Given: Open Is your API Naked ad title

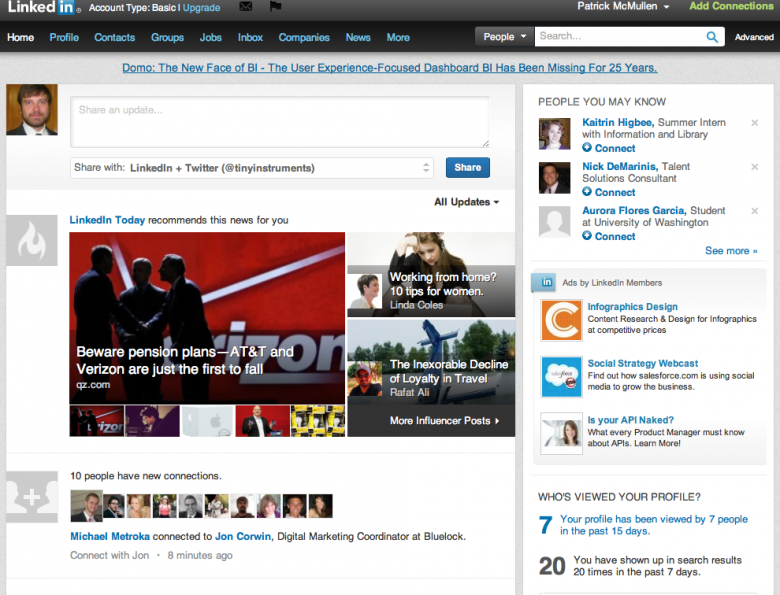Looking at the screenshot, I should tap(630, 420).
